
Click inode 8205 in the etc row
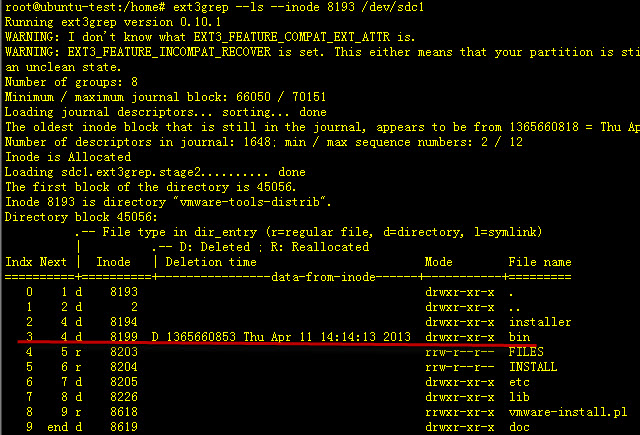point(124,382)
